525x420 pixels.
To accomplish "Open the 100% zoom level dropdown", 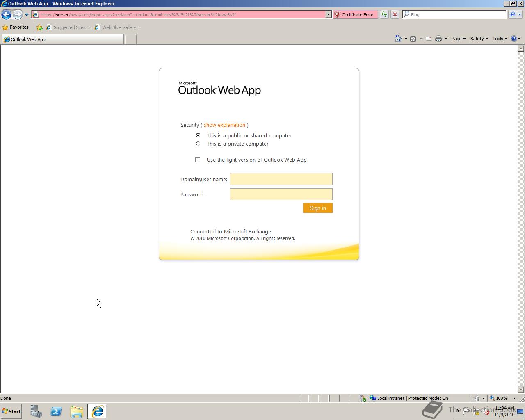I will pyautogui.click(x=514, y=398).
